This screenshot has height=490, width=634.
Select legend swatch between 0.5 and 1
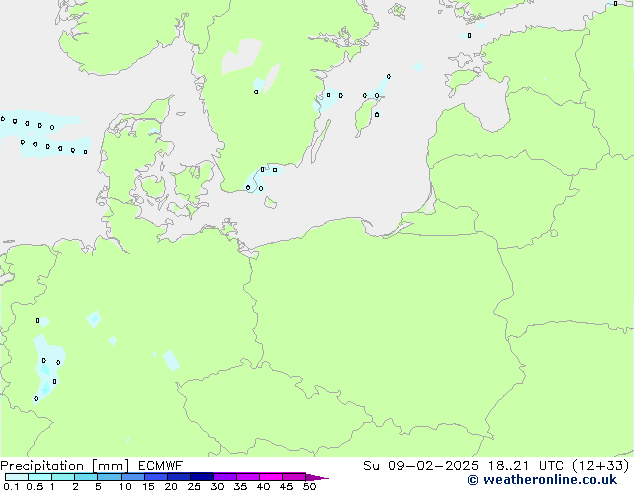40,477
